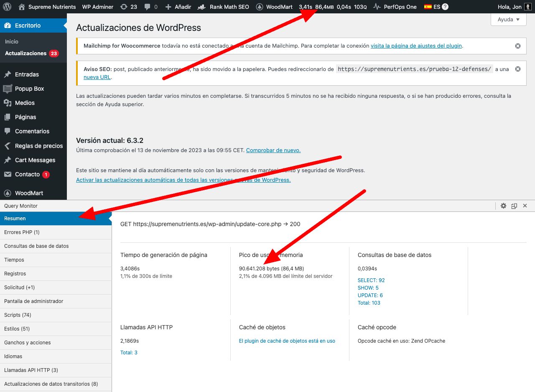
Task: Open Actualizaciones submenu item
Action: click(32, 53)
